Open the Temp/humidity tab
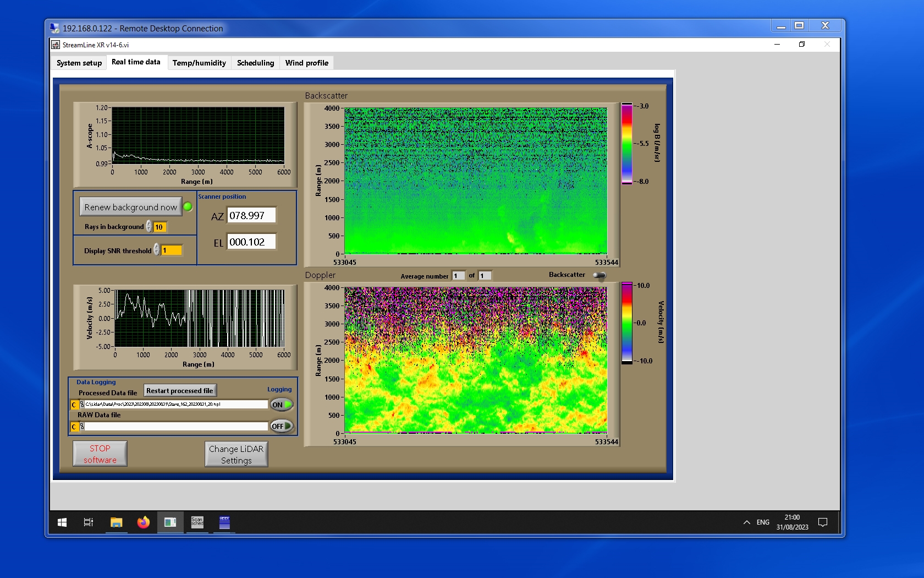 pos(199,63)
